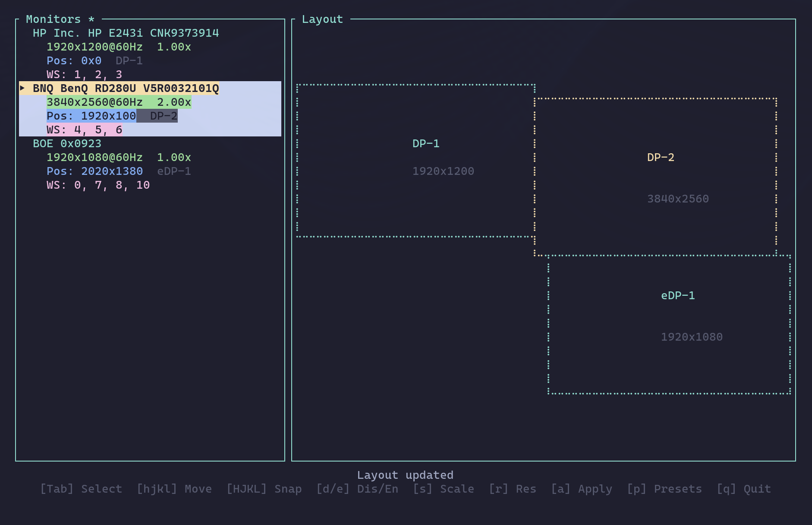This screenshot has height=525, width=812.
Task: Open the Scale control via [s] Scale
Action: pos(444,489)
